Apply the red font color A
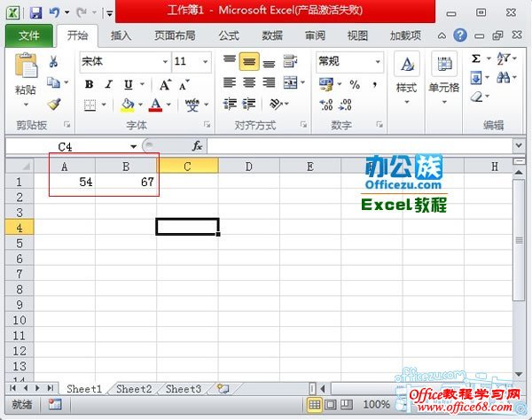The image size is (532, 420). pos(155,105)
